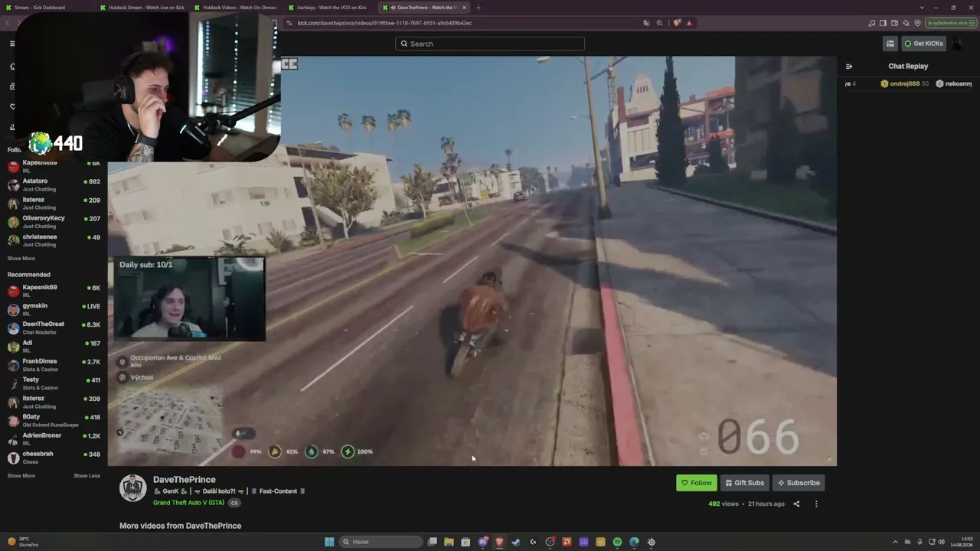Open the dashboard grid icon beside Get KICKs
This screenshot has width=980, height=551.
pyautogui.click(x=890, y=44)
